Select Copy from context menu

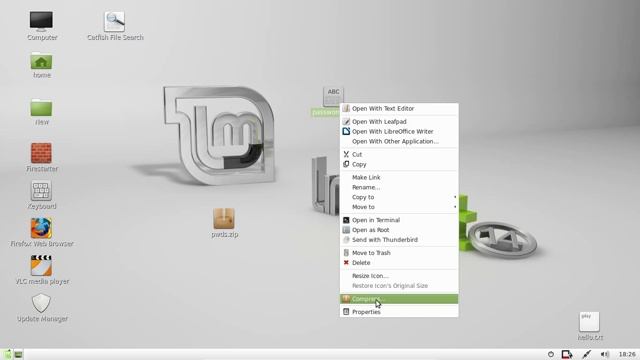399,164
